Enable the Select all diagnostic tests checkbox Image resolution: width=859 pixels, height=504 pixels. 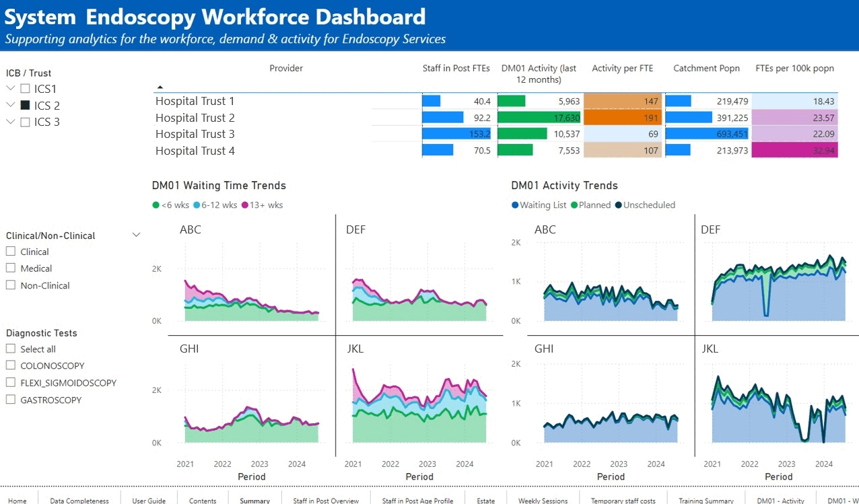[x=11, y=349]
